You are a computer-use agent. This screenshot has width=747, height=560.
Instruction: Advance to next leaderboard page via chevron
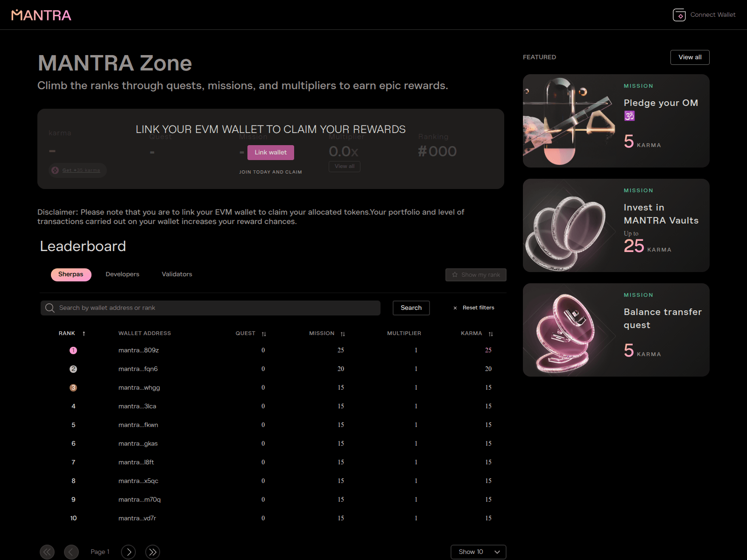pos(128,552)
